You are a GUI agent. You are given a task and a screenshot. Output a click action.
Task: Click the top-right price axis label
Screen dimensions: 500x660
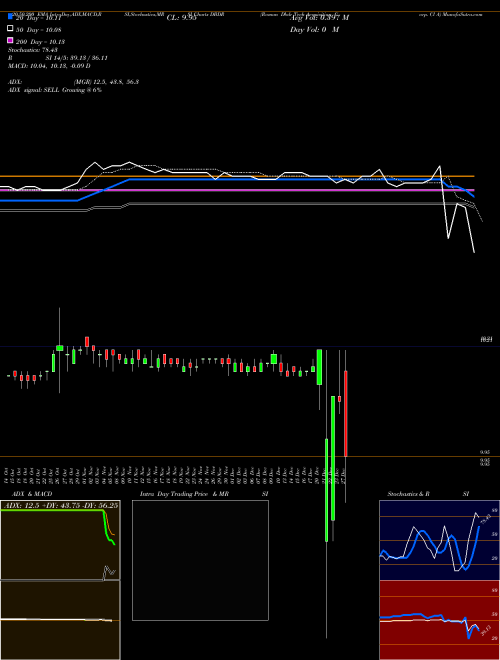tap(486, 339)
